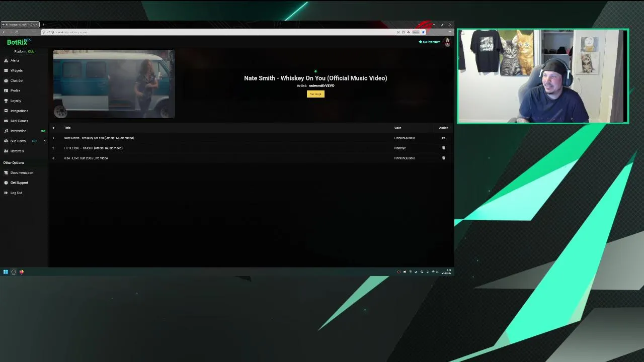Click the Go Premium link
Viewport: 644px width, 362px height.
point(430,42)
